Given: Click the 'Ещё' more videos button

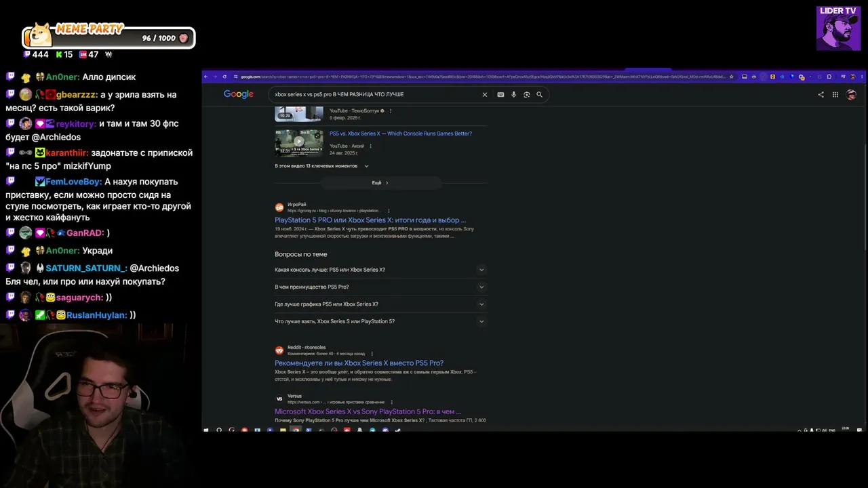Looking at the screenshot, I should click(380, 183).
